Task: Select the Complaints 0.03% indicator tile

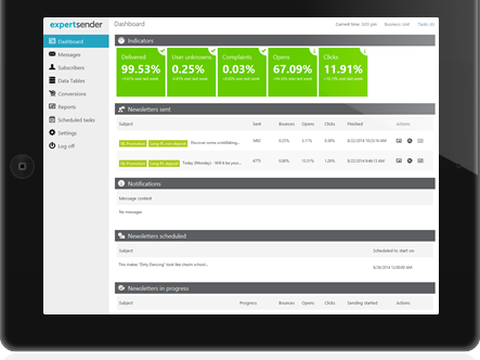Action: 242,72
